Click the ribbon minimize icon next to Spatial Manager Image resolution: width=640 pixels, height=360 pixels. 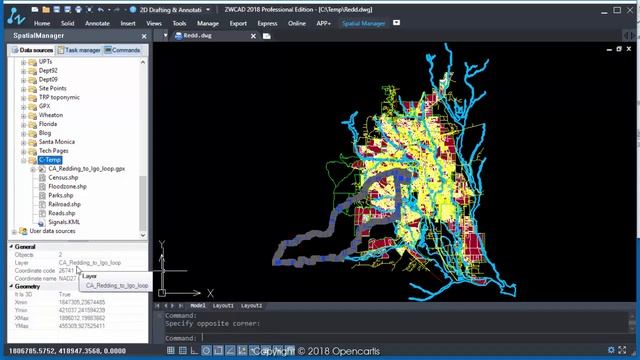click(x=396, y=23)
